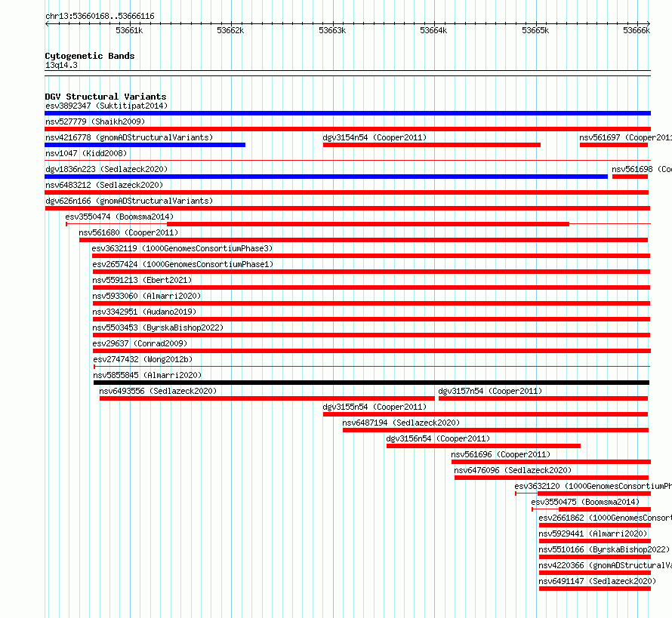Click the blue dgv1836n223 variant bar

326,177
